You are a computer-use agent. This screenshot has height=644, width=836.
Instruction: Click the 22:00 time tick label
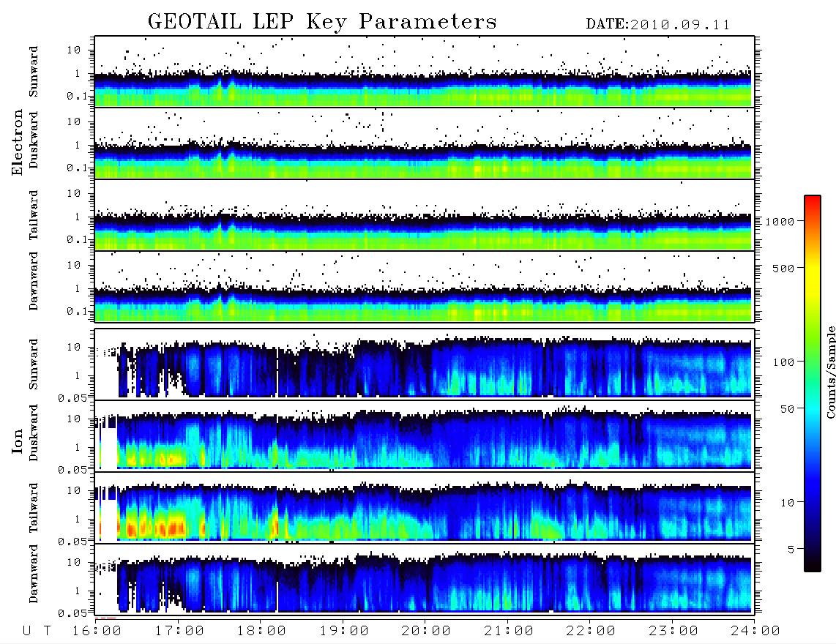tap(591, 631)
